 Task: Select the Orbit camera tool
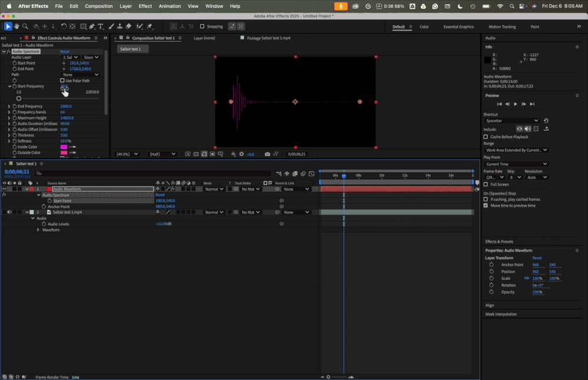coord(36,27)
